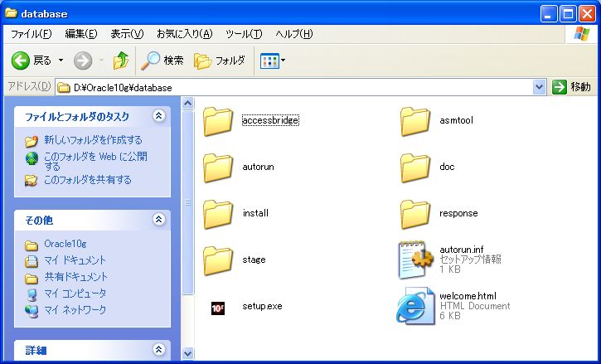Open the 編集(E) menu

coord(81,34)
